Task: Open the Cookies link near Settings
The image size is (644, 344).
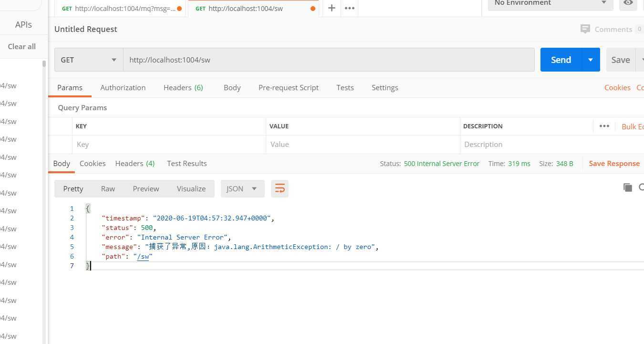Action: [x=617, y=87]
